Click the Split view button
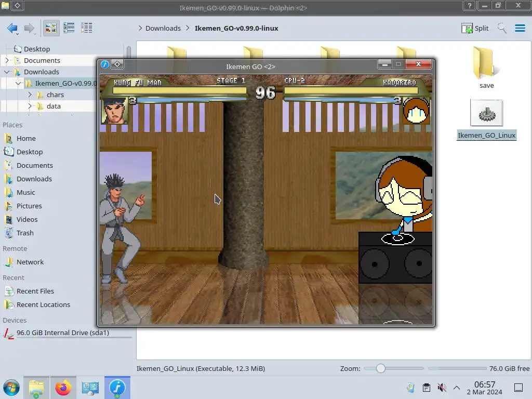Image resolution: width=532 pixels, height=399 pixels. pos(475,28)
